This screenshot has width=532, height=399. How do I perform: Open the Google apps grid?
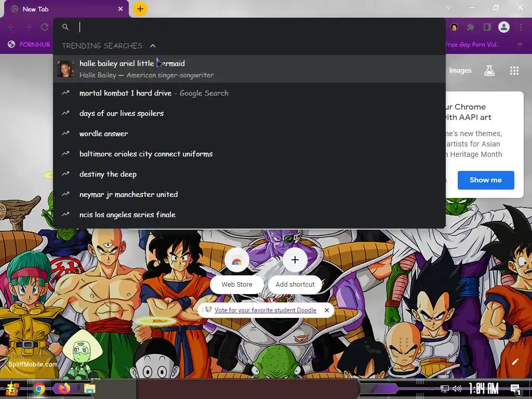[x=514, y=71]
